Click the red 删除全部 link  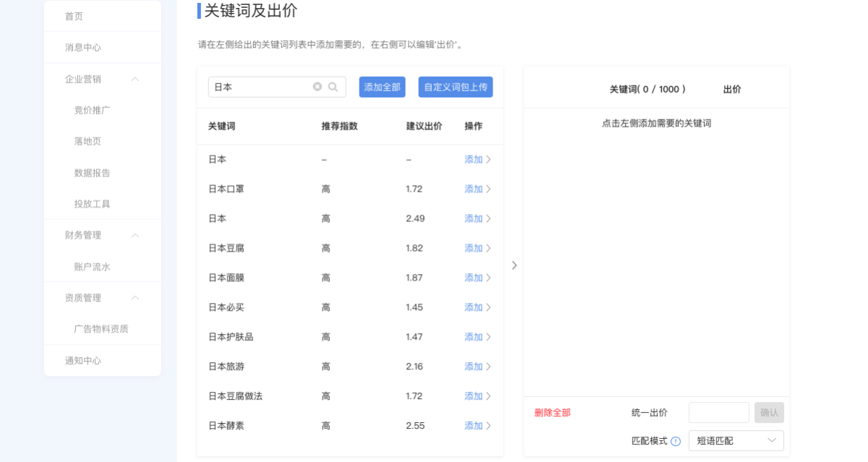[x=553, y=413]
